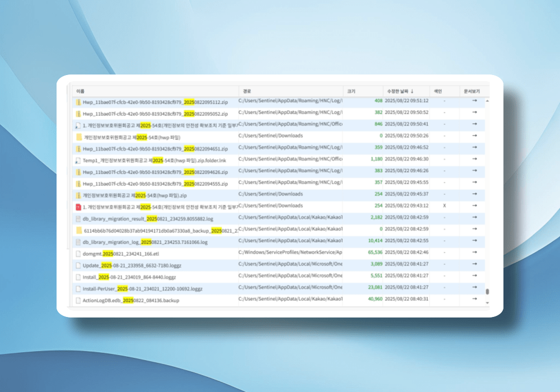Viewport: 560px width, 392px height.
Task: Click folder icon of 개인정보보호위원회공고 제2025-54호(hwp 파일) folder
Action: click(78, 137)
